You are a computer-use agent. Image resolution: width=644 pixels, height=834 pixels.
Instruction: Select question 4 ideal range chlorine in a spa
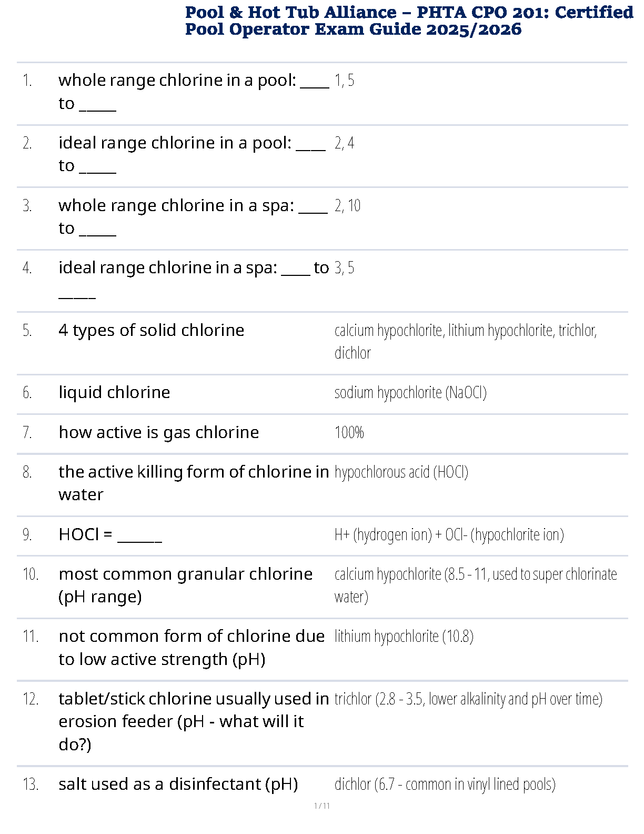pos(194,279)
